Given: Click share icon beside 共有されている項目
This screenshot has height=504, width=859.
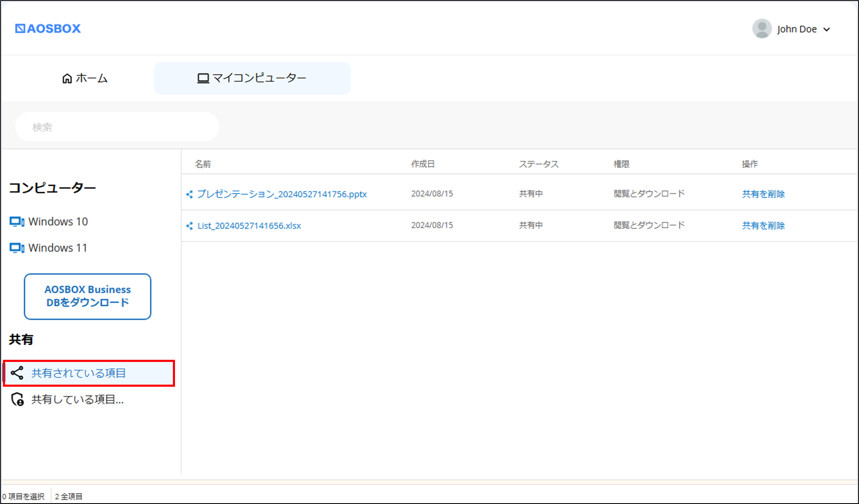Looking at the screenshot, I should (17, 373).
